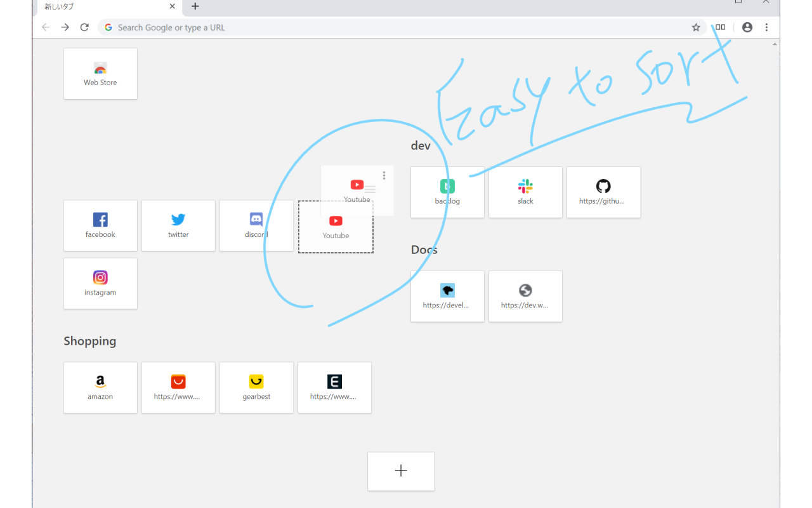812x508 pixels.
Task: Select the 新しいタブ tab
Action: [108, 7]
